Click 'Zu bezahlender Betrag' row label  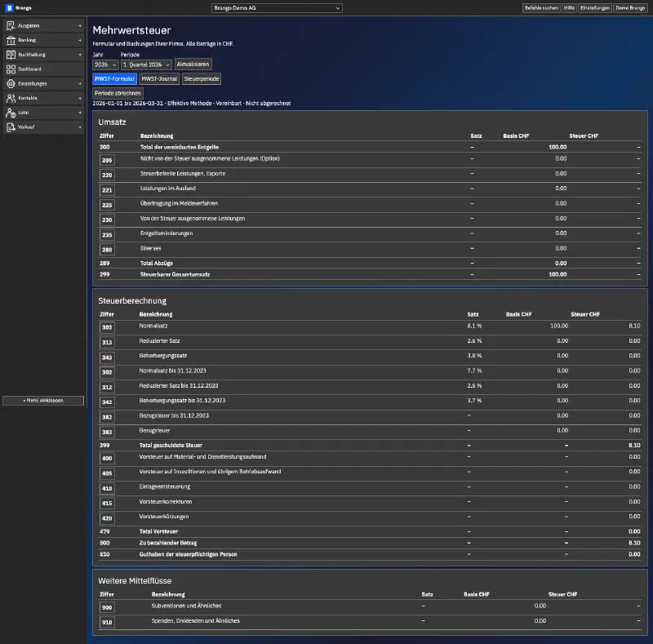(x=168, y=543)
